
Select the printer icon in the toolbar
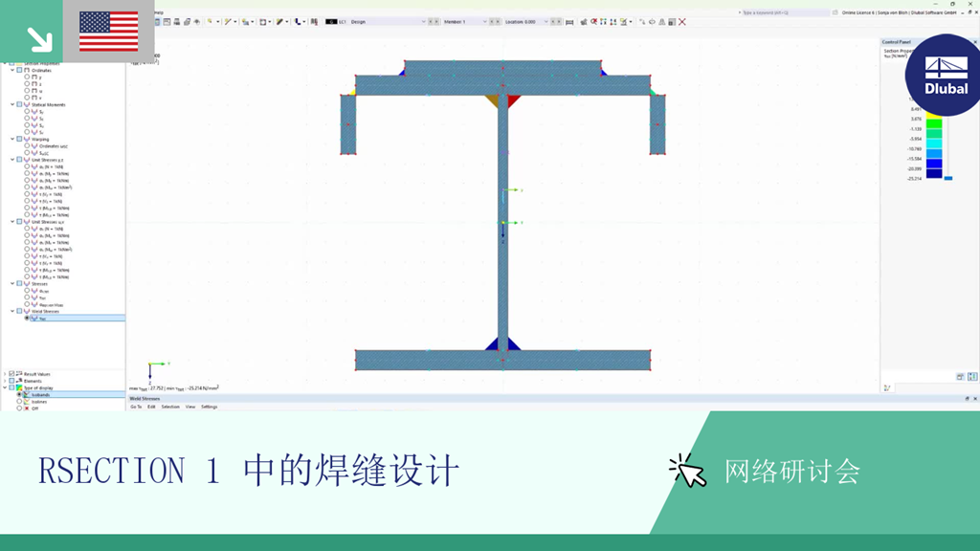(x=176, y=21)
